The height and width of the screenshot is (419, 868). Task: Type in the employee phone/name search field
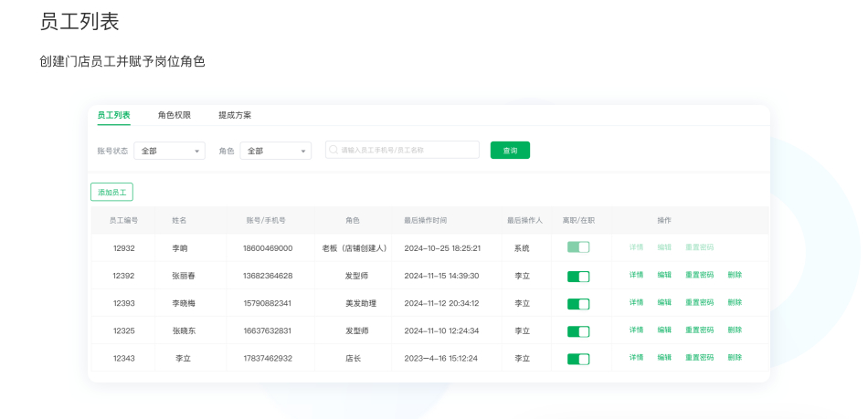click(x=407, y=150)
